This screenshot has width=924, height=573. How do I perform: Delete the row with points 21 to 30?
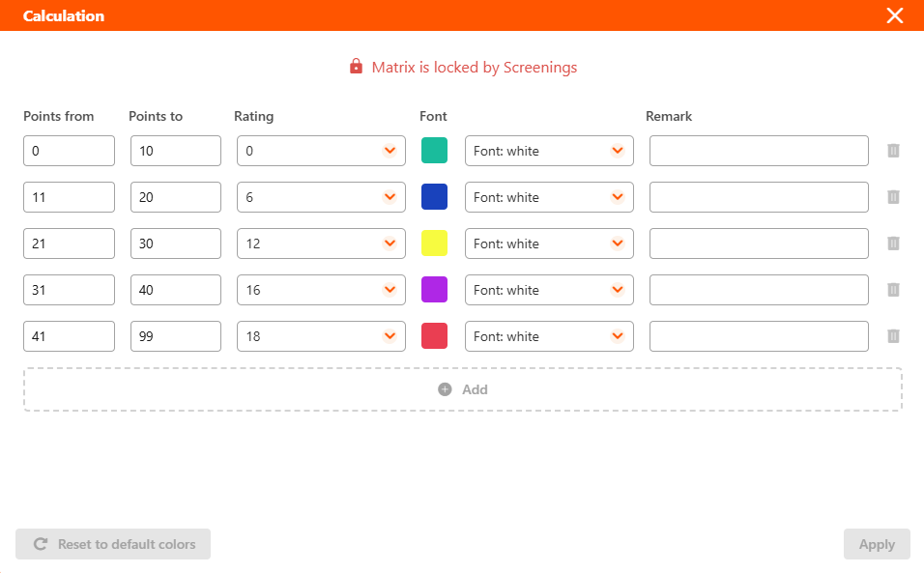[x=893, y=244]
